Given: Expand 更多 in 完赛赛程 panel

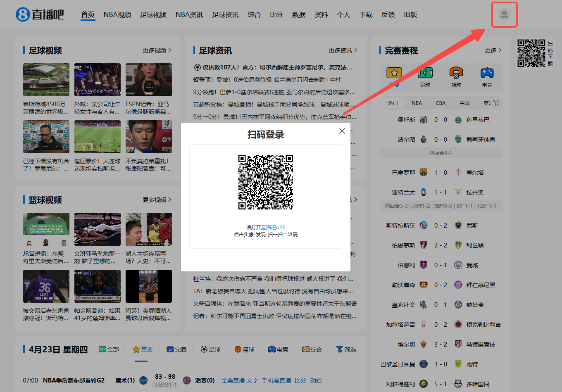Looking at the screenshot, I should click(x=493, y=50).
